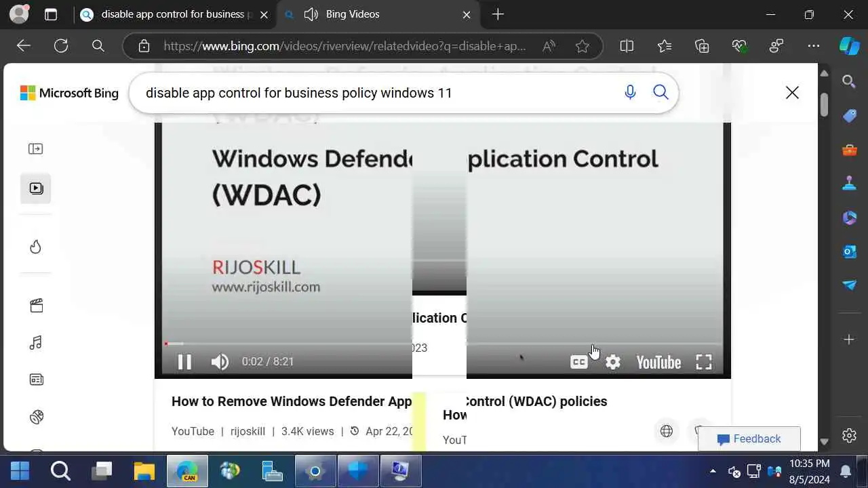
Task: Add this page to favorites with the star
Action: [x=583, y=46]
